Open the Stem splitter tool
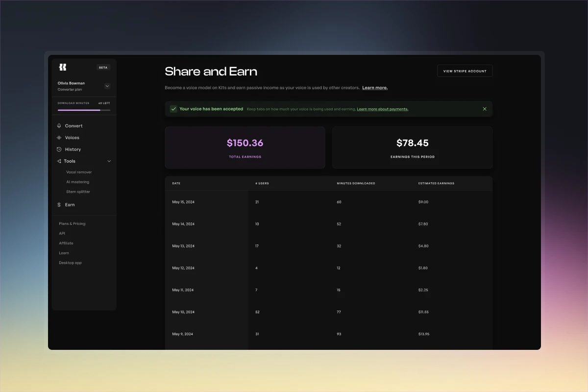Screen dimensions: 588x392 click(x=78, y=192)
